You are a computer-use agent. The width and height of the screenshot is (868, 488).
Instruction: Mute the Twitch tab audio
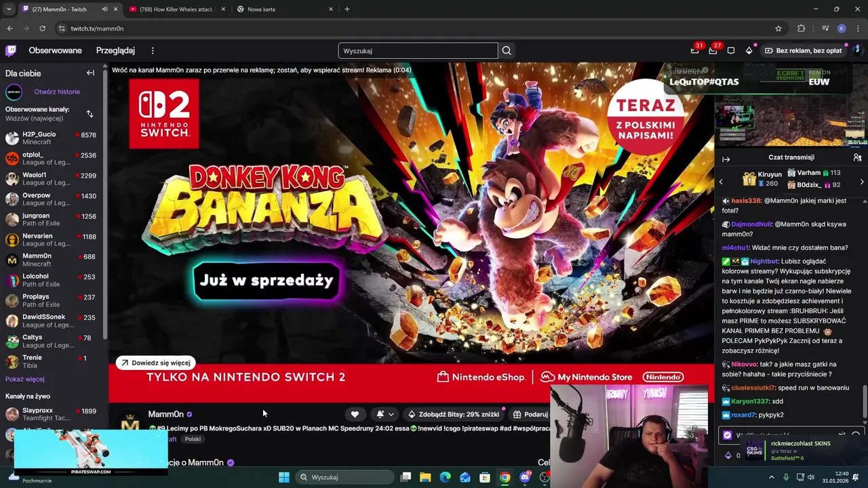click(x=104, y=9)
